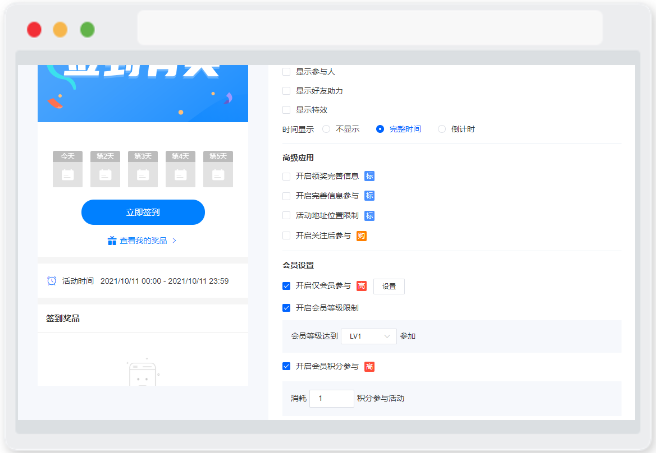
Task: Open the LV1 member level dropdown
Action: point(369,336)
